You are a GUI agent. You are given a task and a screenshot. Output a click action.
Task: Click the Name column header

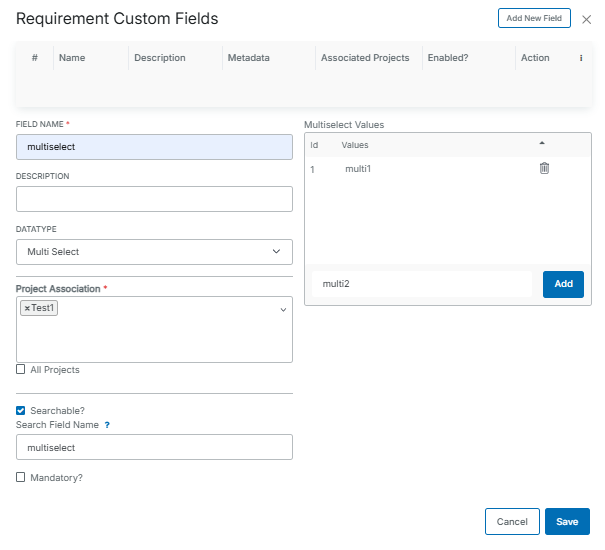[72, 58]
